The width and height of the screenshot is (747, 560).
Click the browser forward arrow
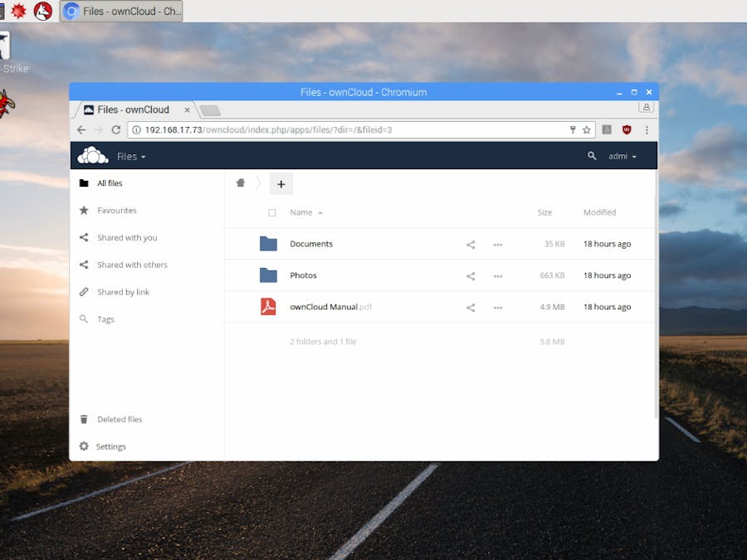[99, 129]
